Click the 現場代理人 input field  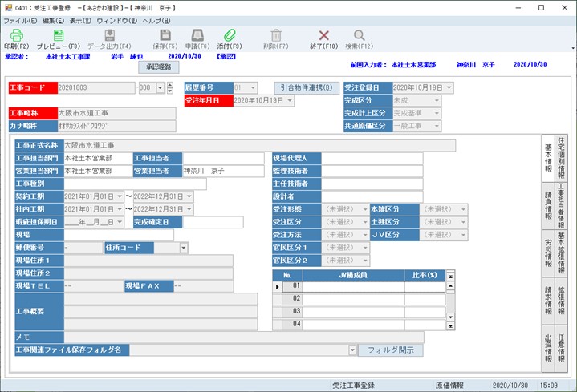[372, 158]
